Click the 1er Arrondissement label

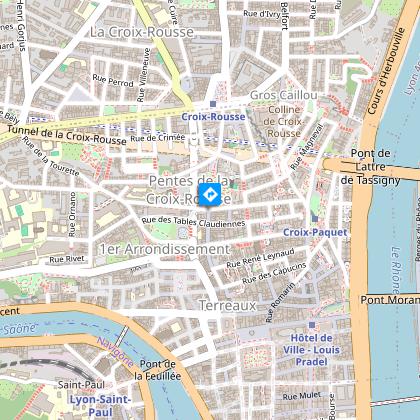(165, 249)
